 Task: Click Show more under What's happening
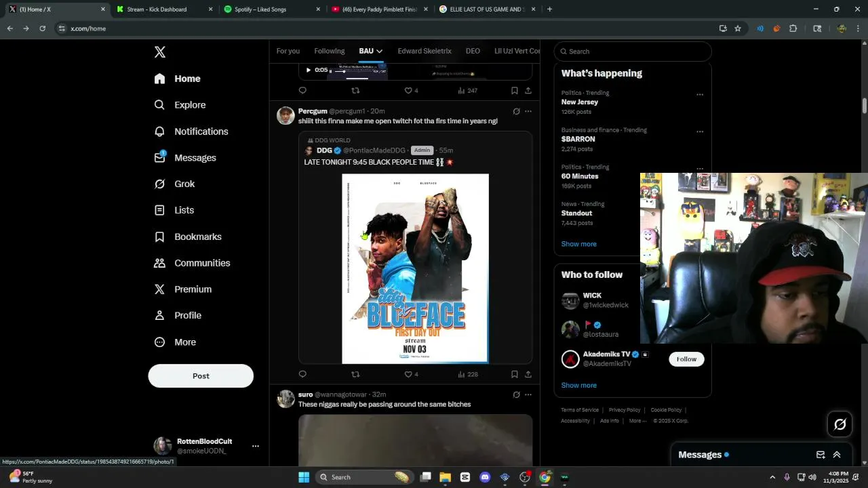click(579, 244)
